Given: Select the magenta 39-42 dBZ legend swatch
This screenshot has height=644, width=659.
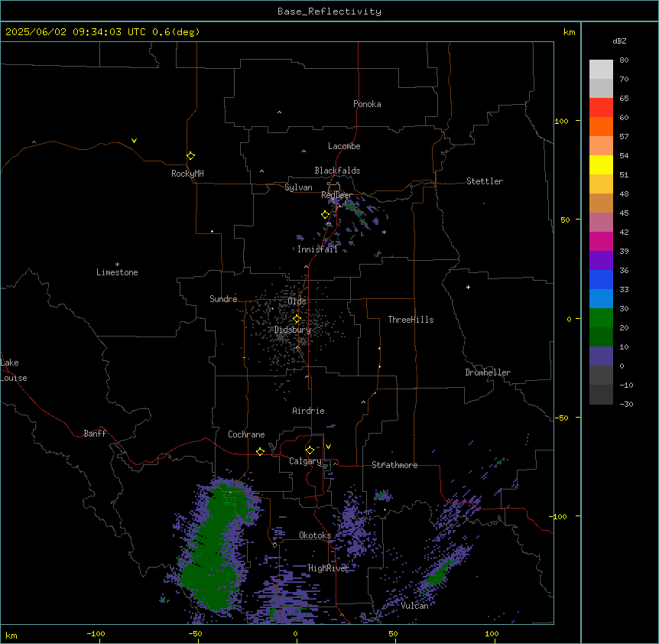Looking at the screenshot, I should (601, 241).
